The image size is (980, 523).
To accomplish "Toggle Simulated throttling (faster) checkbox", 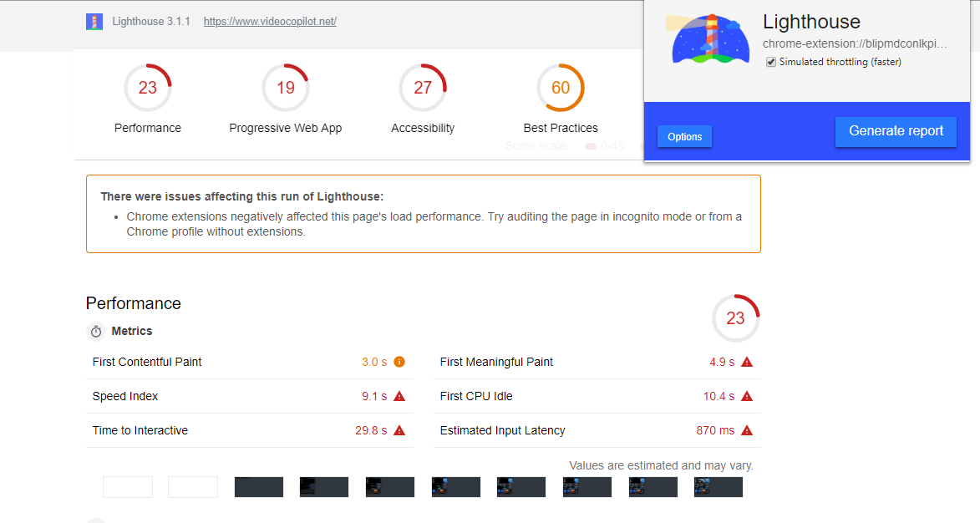I will click(x=771, y=62).
